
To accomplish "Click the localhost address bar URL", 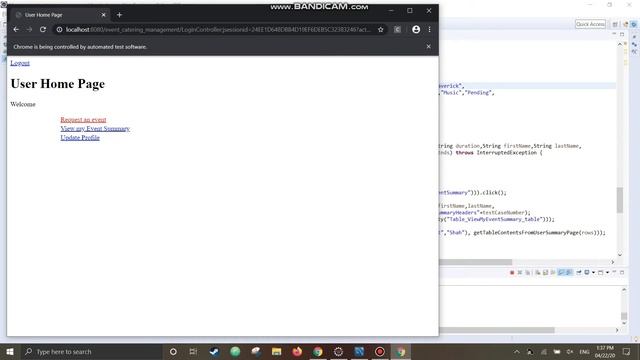I will (x=218, y=29).
